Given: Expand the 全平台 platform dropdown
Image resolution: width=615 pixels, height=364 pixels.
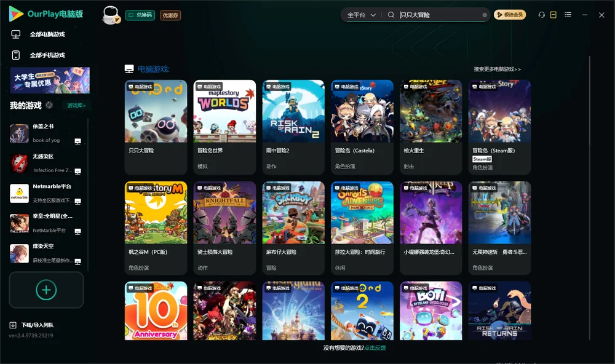Looking at the screenshot, I should [x=362, y=15].
